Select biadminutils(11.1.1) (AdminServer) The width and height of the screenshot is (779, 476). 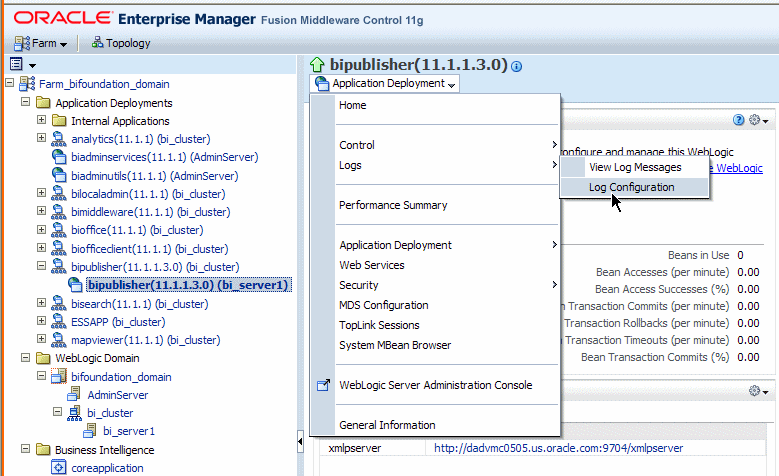[x=155, y=176]
